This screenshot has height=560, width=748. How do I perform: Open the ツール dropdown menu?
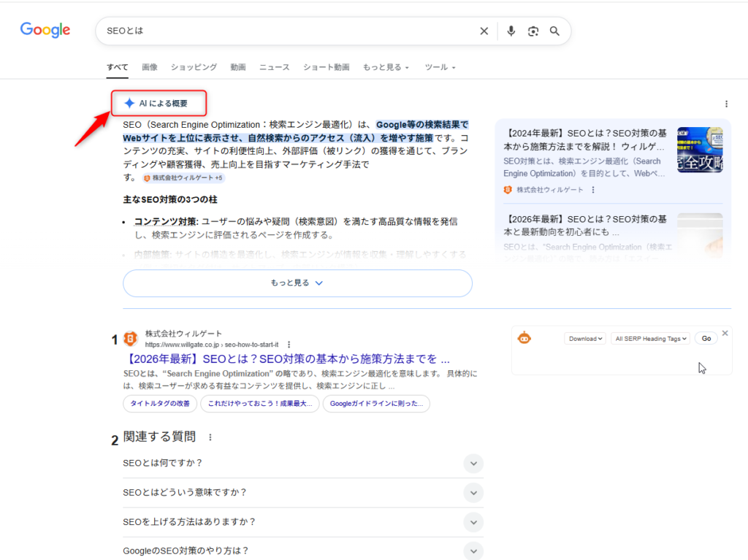(440, 67)
